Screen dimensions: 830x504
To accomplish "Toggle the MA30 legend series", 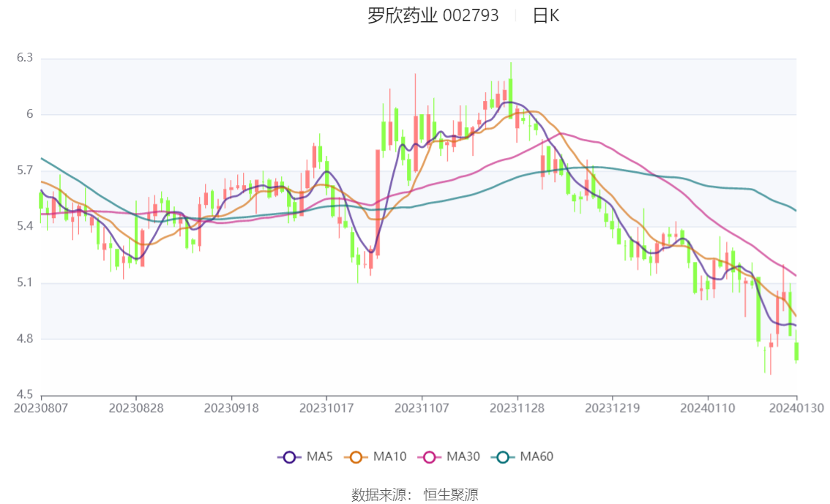I will (449, 457).
